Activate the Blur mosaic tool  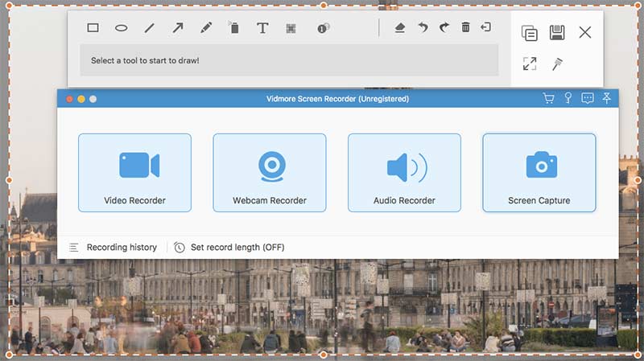click(x=291, y=28)
